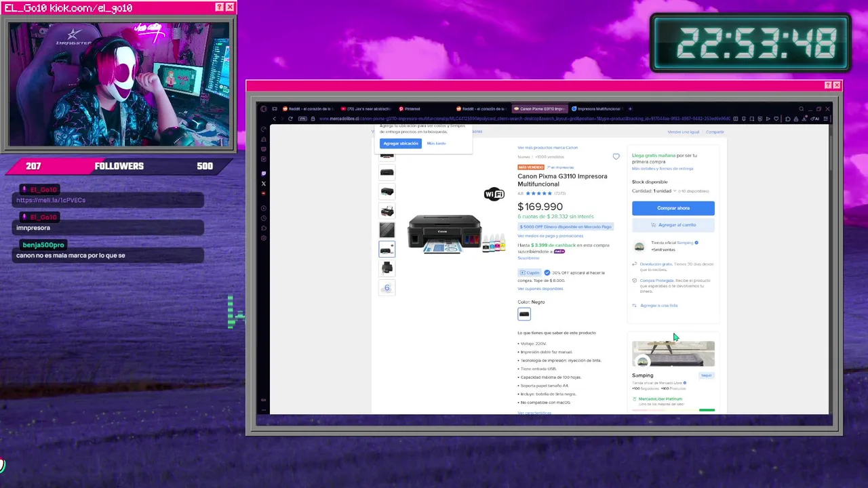The height and width of the screenshot is (488, 868).
Task: Click the favorite heart icon near product title
Action: click(x=616, y=157)
